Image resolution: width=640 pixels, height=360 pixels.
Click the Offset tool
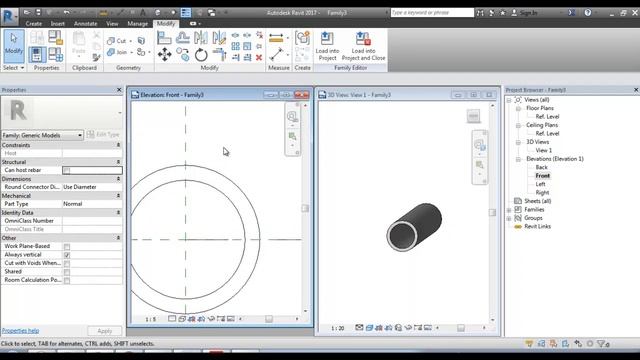click(x=182, y=38)
